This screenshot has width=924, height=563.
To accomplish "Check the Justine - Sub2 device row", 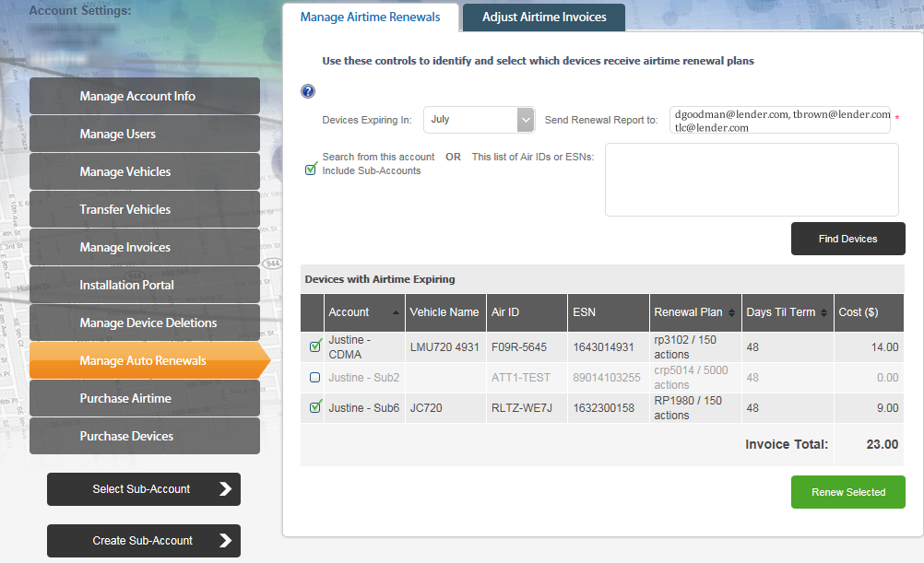I will (x=314, y=378).
